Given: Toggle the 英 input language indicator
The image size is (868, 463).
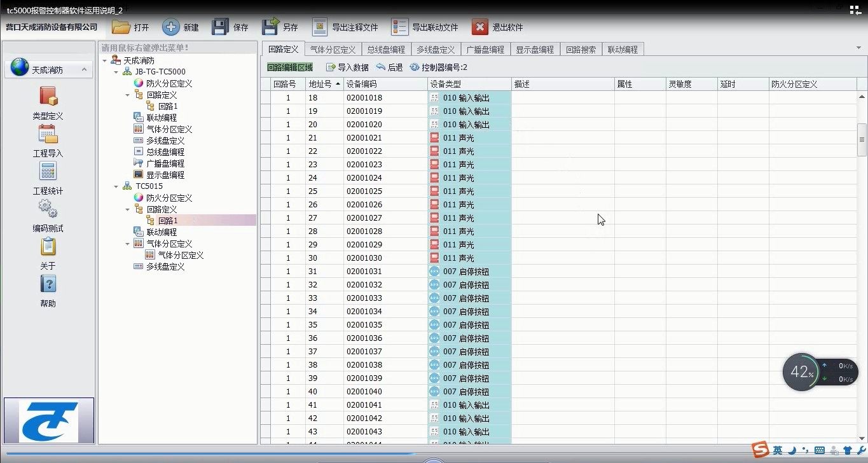Looking at the screenshot, I should pyautogui.click(x=778, y=450).
